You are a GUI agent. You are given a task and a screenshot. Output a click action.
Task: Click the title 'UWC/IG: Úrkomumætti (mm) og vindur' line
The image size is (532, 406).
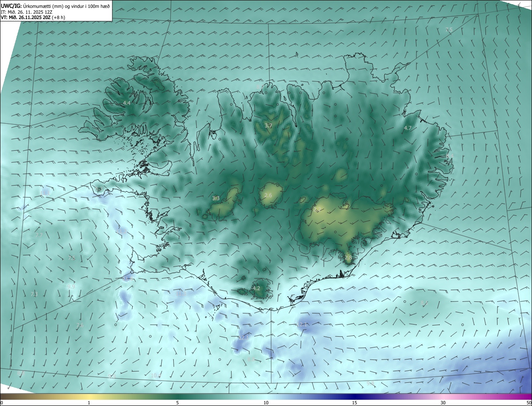tap(55, 6)
